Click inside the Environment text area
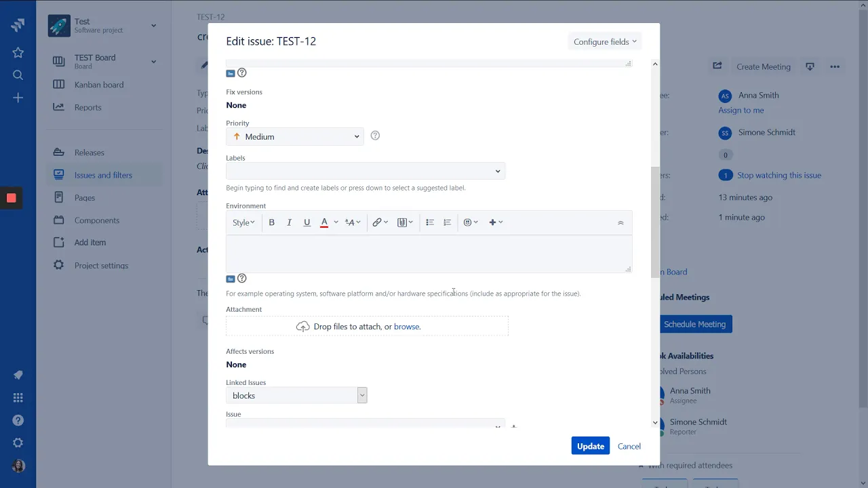Screen dimensions: 868x488 tap(429, 253)
